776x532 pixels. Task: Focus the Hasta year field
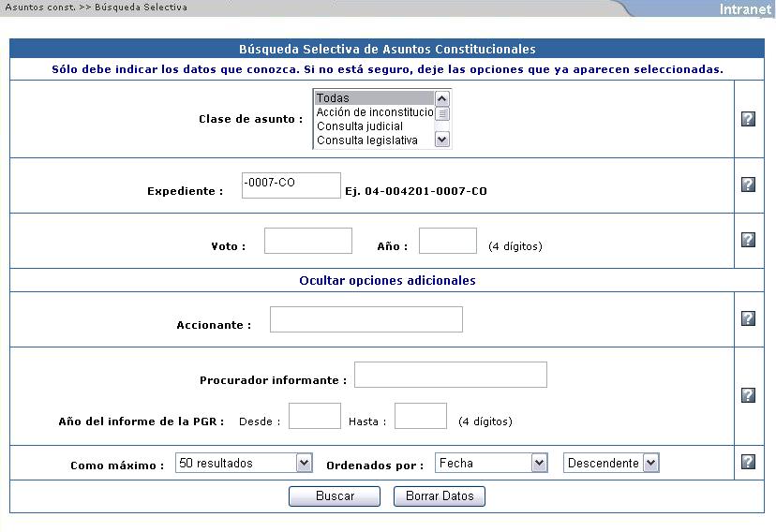tap(421, 416)
